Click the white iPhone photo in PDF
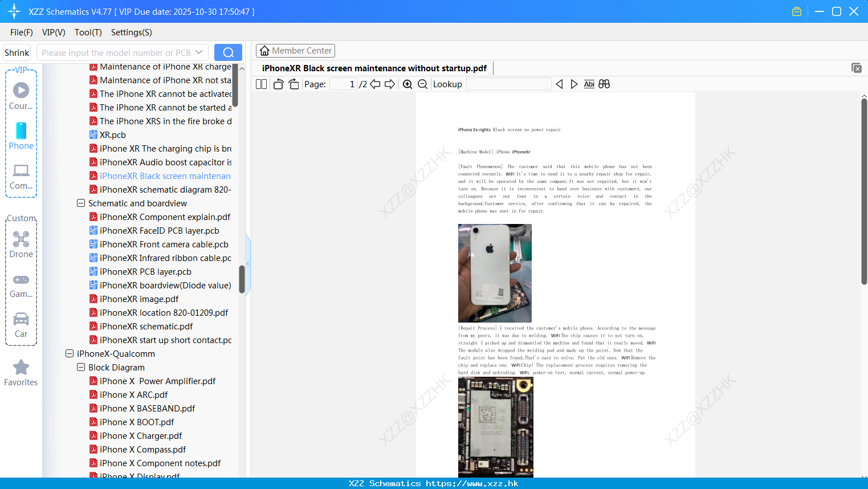868x489 pixels. tap(495, 273)
